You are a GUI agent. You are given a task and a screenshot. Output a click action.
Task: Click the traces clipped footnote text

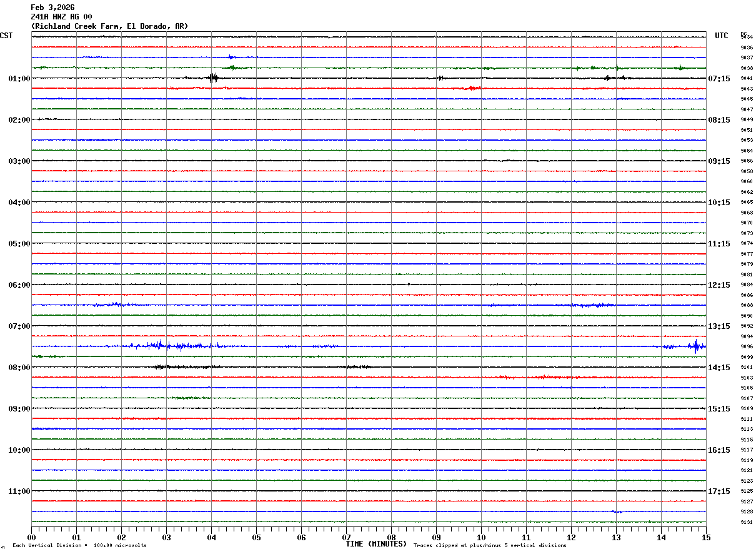pos(490,545)
